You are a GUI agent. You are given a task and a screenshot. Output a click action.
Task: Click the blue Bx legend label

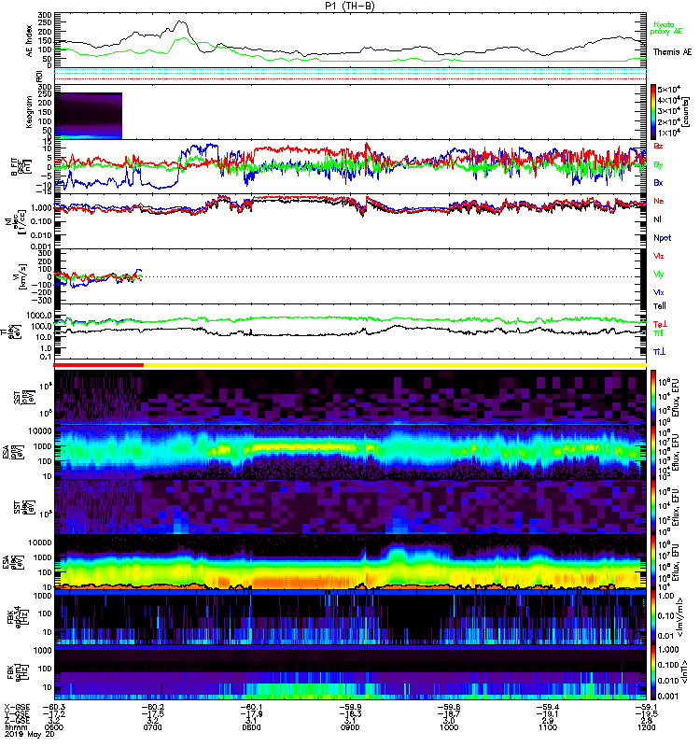[x=658, y=183]
